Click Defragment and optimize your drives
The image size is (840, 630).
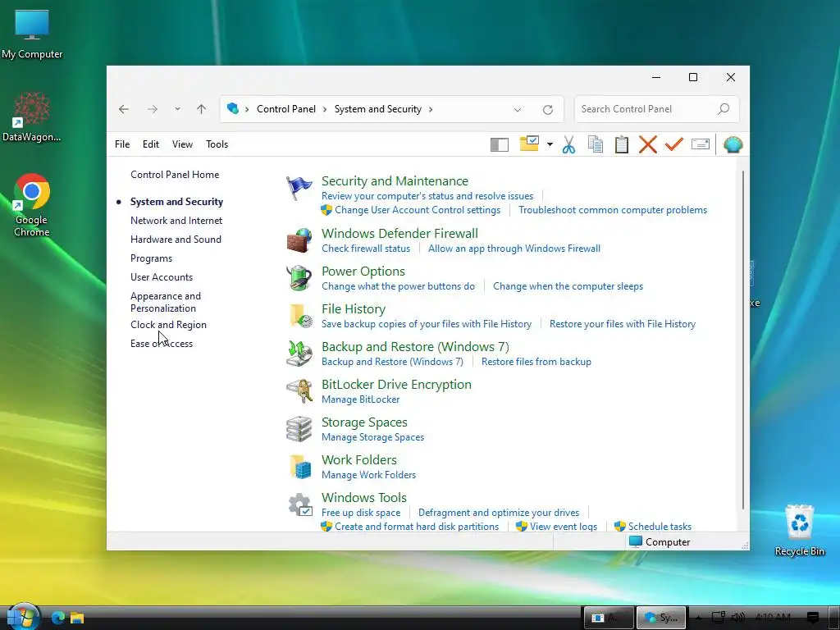499,513
